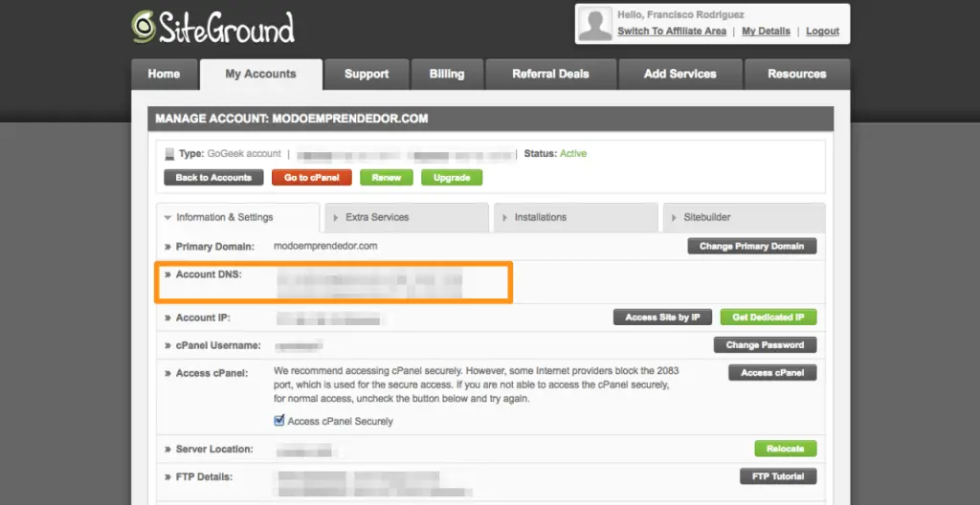Click the Manage Account header title
The height and width of the screenshot is (505, 980).
[292, 119]
